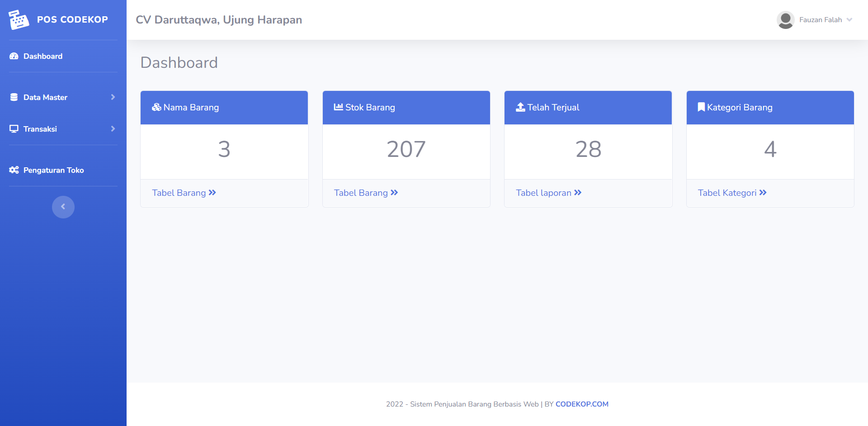Collapse the sidebar with the round toggle
Image resolution: width=868 pixels, height=426 pixels.
(63, 207)
